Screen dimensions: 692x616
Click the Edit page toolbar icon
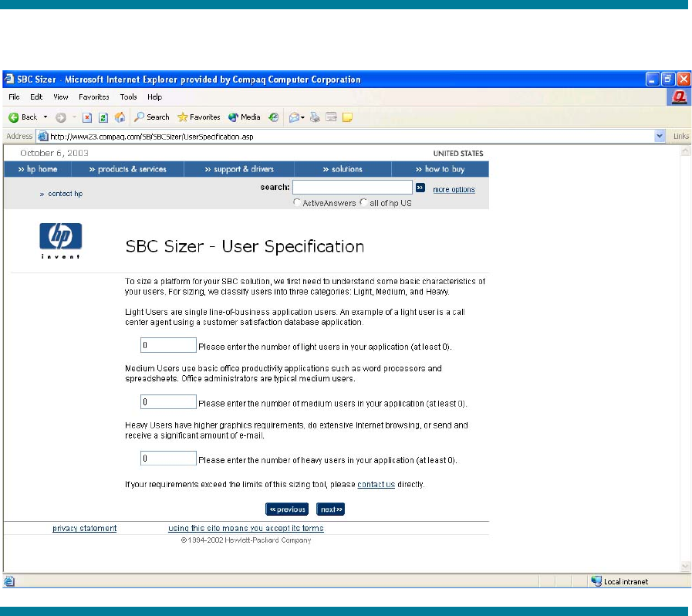[331, 117]
